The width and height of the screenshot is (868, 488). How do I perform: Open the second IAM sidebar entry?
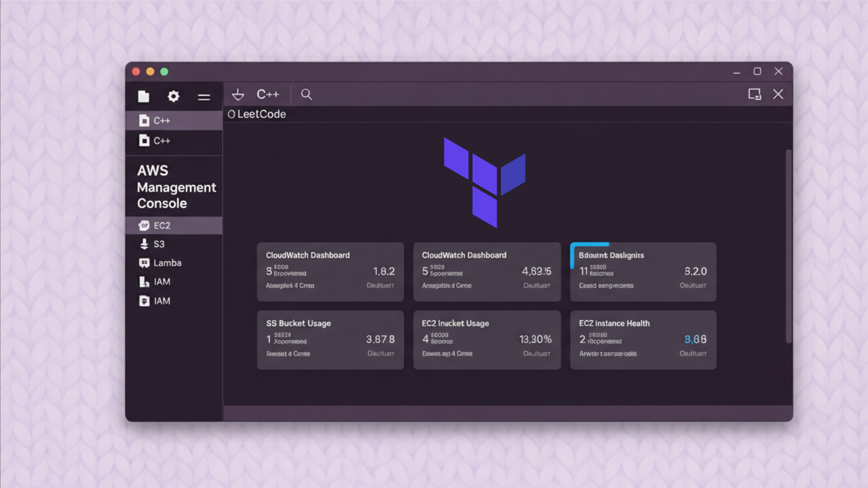click(161, 301)
